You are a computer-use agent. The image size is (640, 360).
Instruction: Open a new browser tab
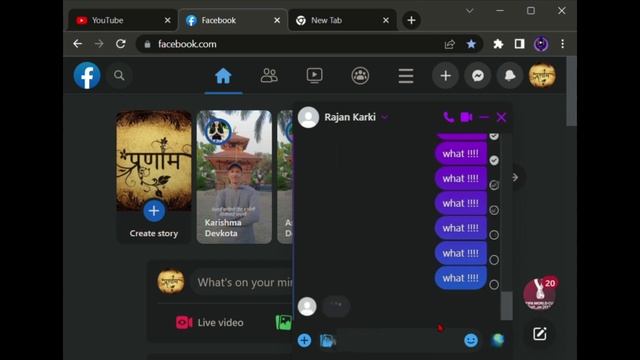pyautogui.click(x=411, y=20)
